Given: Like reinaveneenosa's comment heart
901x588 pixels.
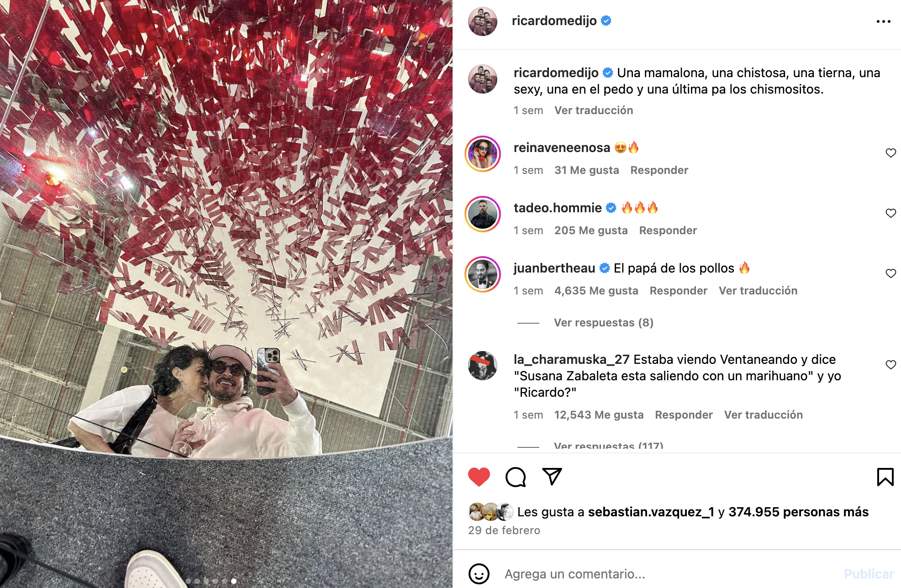Looking at the screenshot, I should [x=890, y=153].
